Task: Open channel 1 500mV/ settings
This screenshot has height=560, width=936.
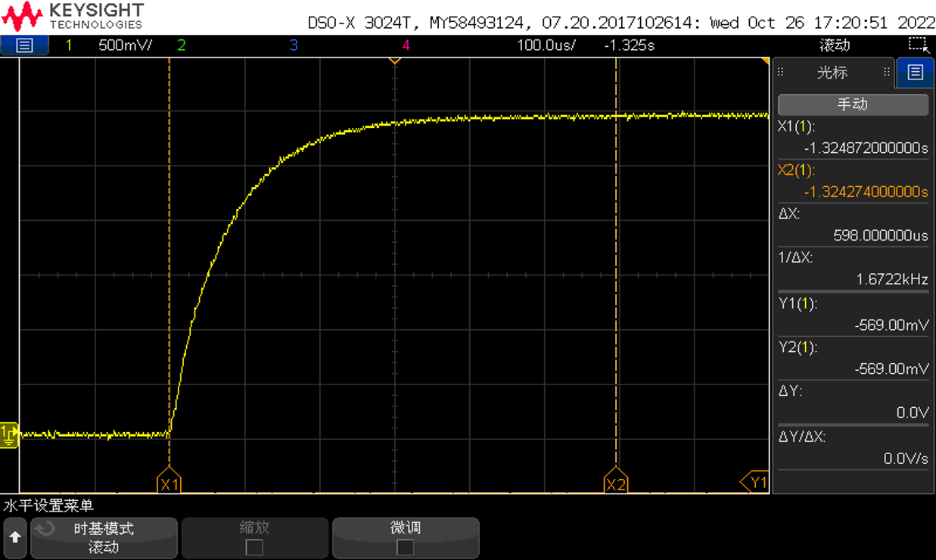Action: tap(125, 45)
